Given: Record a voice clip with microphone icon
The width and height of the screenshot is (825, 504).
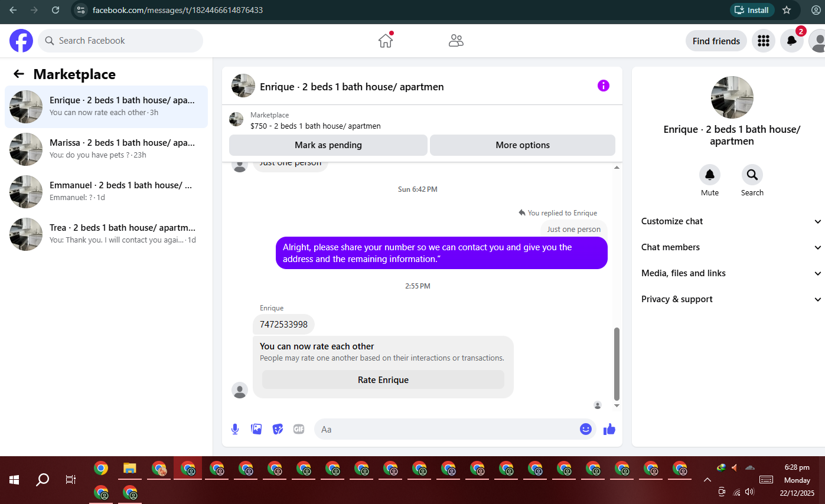Looking at the screenshot, I should (x=235, y=429).
